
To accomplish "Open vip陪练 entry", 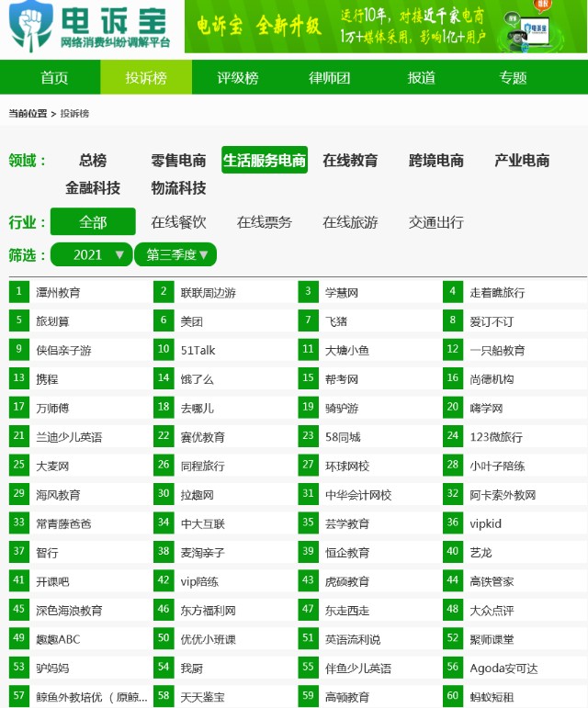I will coord(199,581).
